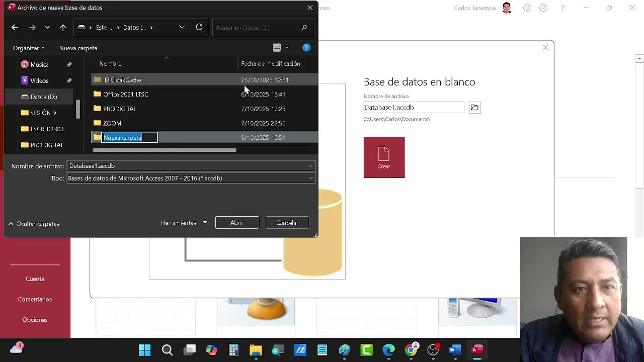
Task: Open Comentarios in Access backstage
Action: 35,300
